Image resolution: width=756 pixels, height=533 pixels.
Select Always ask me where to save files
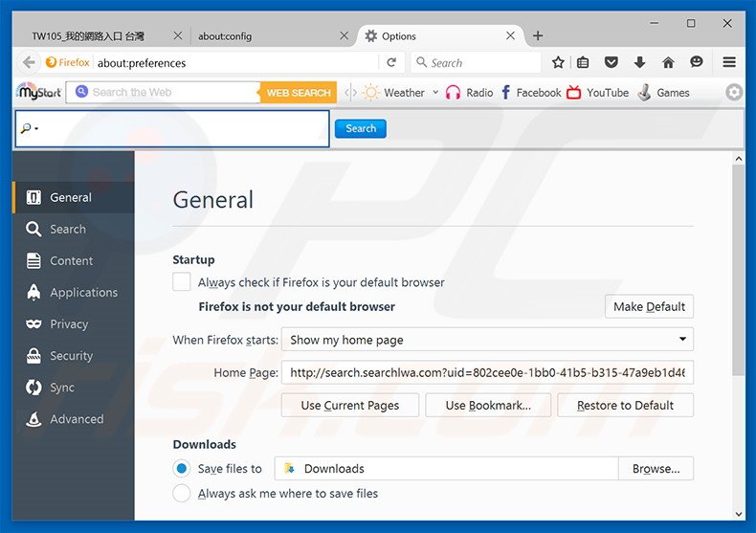click(181, 494)
